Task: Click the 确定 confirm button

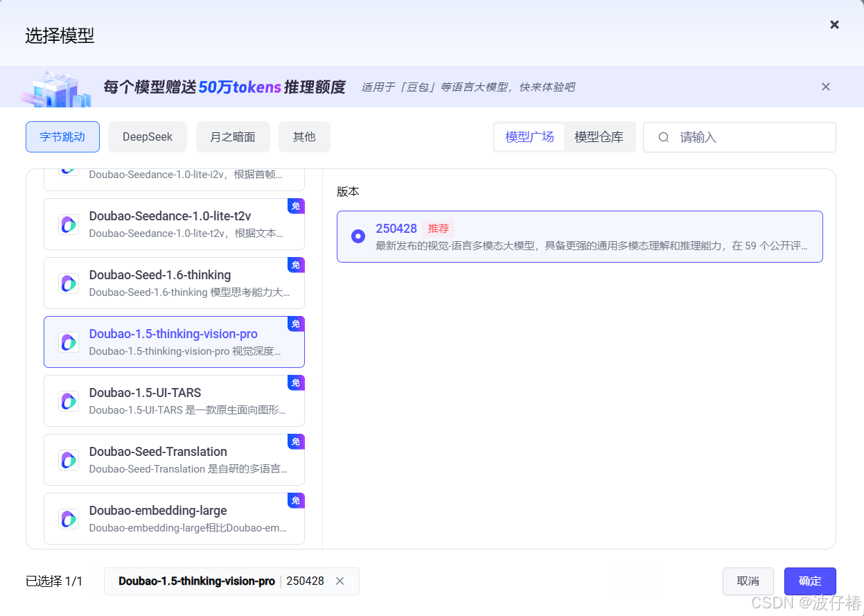Action: 809,581
